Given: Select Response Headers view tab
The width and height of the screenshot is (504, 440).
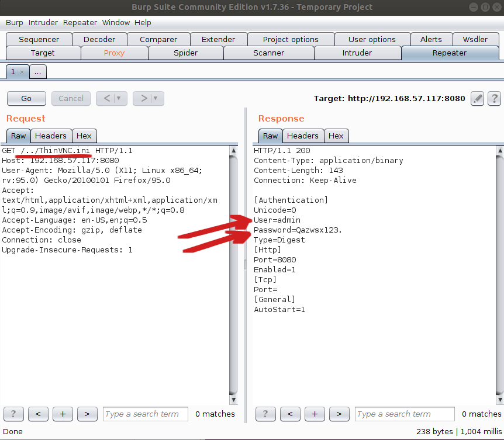Looking at the screenshot, I should click(x=303, y=136).
